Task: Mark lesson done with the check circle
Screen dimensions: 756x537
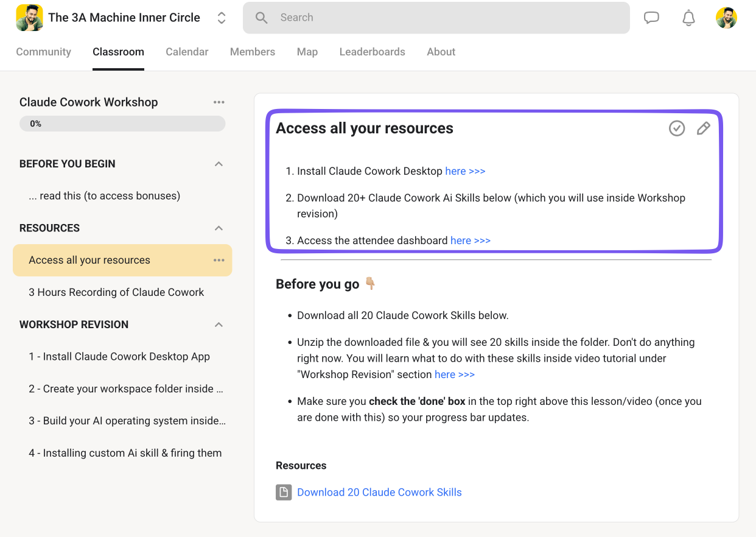Action: (x=677, y=128)
